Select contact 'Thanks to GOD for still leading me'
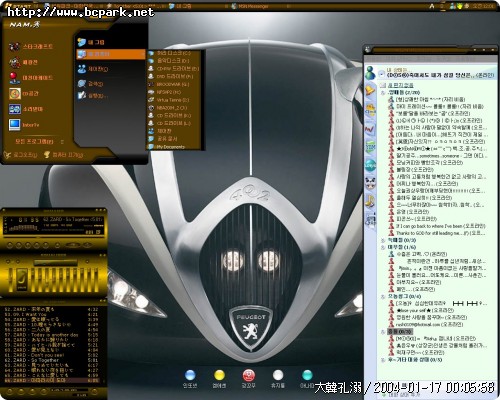The height and width of the screenshot is (400, 500). click(x=437, y=233)
